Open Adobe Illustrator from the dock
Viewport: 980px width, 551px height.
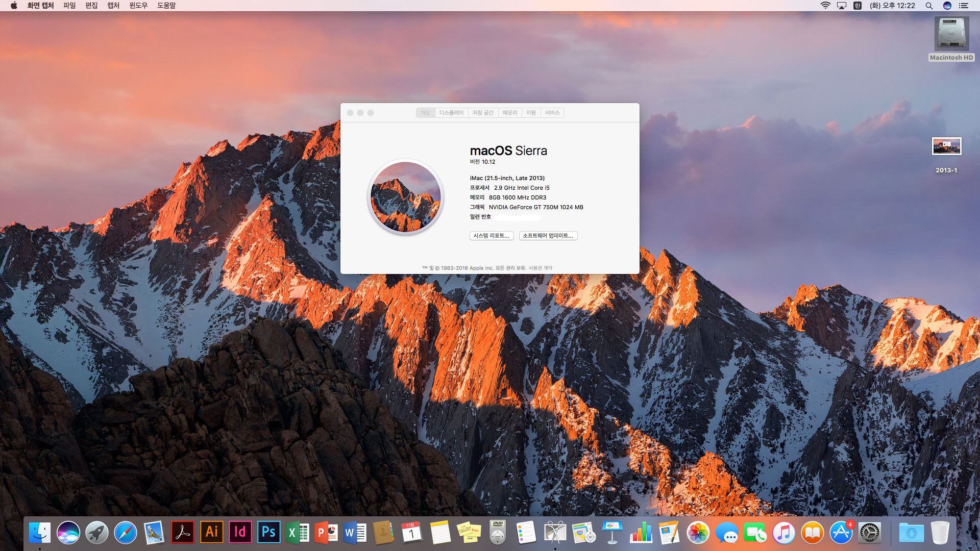click(211, 532)
